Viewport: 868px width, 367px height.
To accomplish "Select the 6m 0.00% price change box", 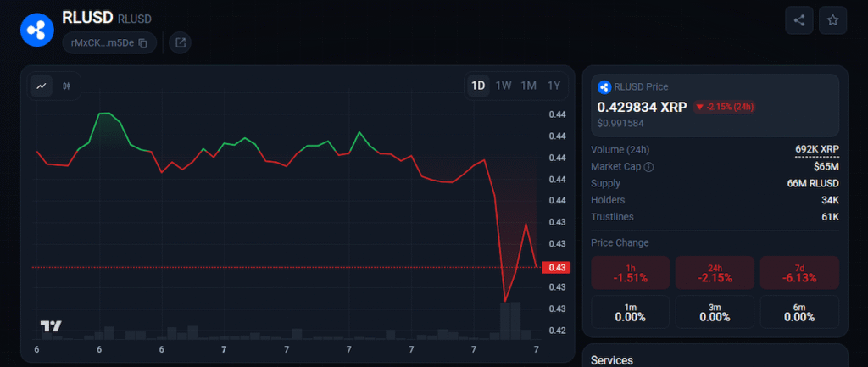I will pyautogui.click(x=799, y=312).
